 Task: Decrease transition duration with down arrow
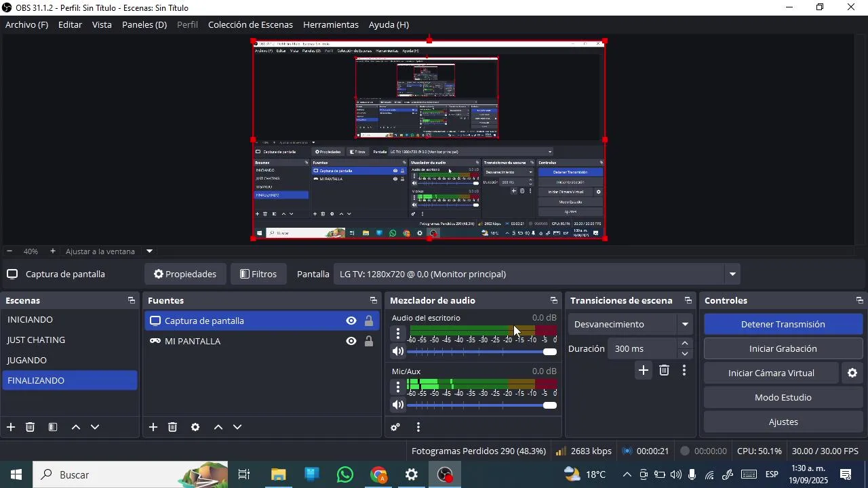click(x=685, y=354)
